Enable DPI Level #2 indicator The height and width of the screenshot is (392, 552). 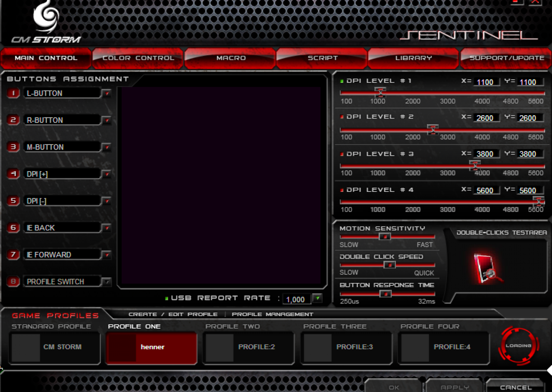[x=342, y=117]
